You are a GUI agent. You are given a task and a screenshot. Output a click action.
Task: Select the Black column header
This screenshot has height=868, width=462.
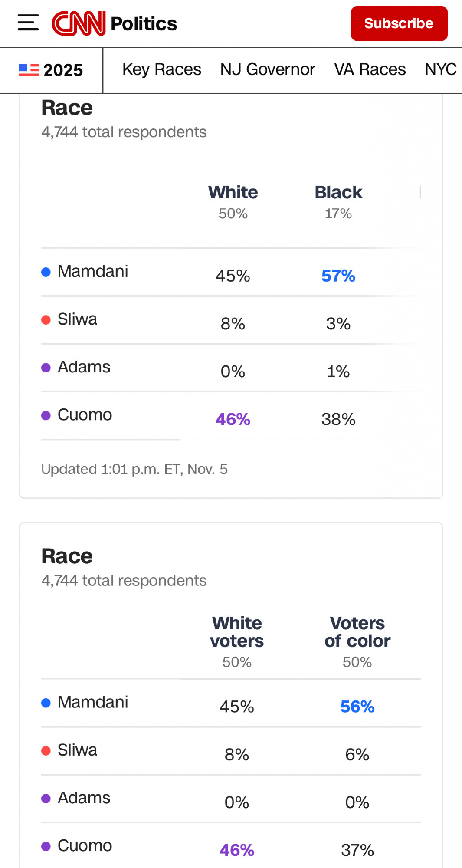(338, 193)
